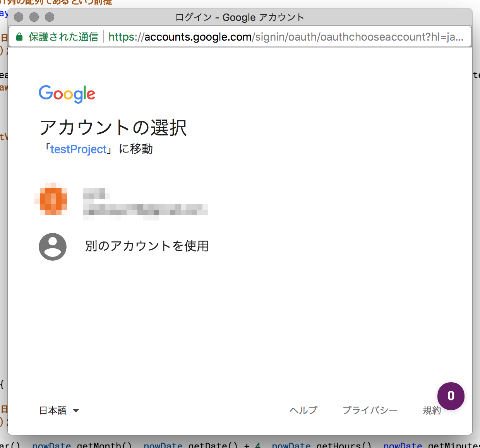Select the blurred account email address
The height and width of the screenshot is (448, 480).
[x=146, y=210]
